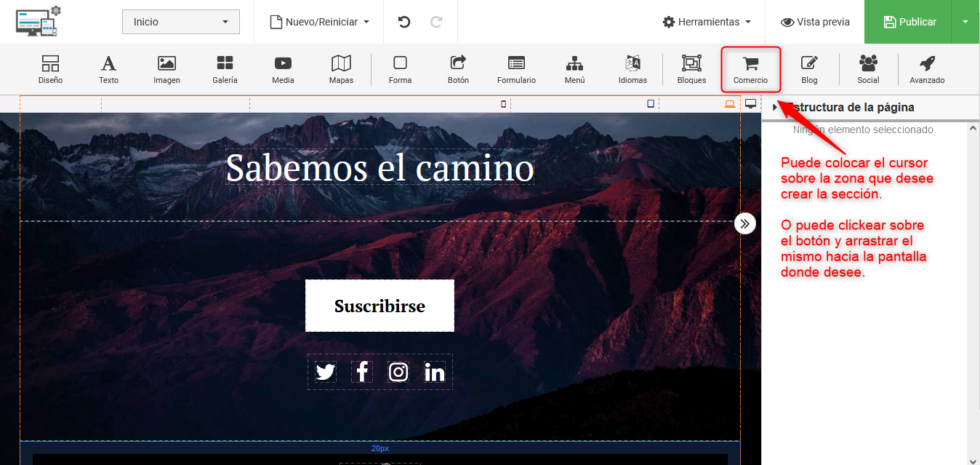Open the Idiomas language tool

tap(632, 70)
